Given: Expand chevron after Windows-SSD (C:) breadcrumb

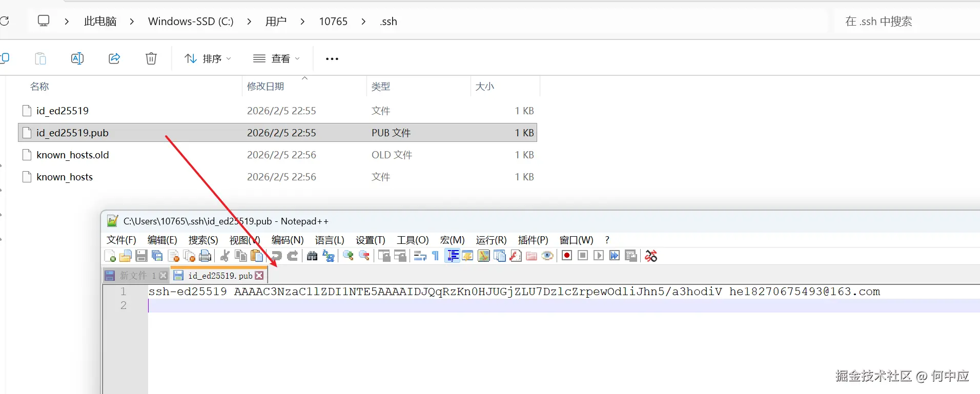Looking at the screenshot, I should [x=249, y=22].
